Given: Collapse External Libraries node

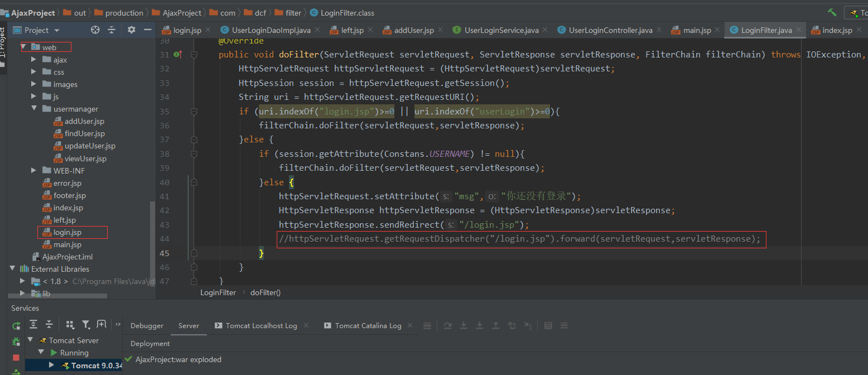Looking at the screenshot, I should (x=12, y=269).
